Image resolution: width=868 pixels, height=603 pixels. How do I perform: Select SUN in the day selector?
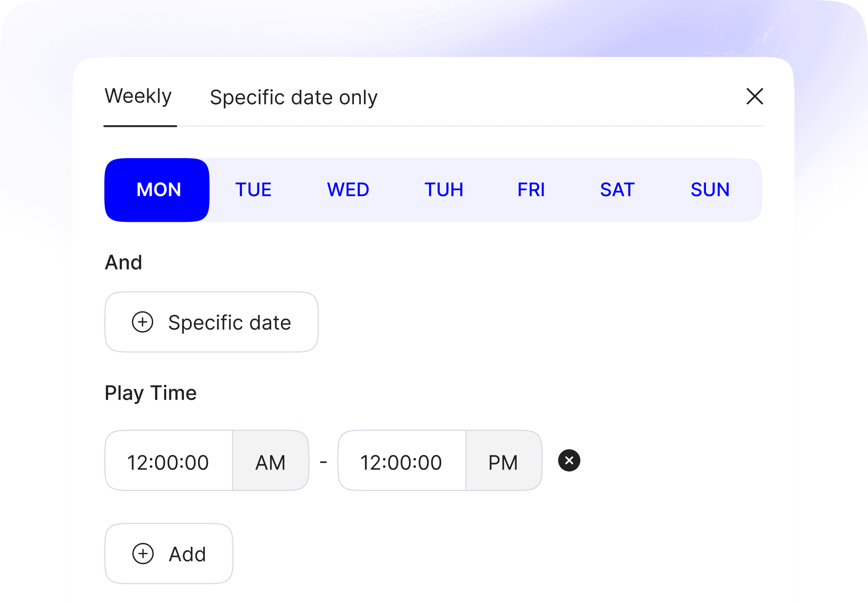[x=710, y=190]
